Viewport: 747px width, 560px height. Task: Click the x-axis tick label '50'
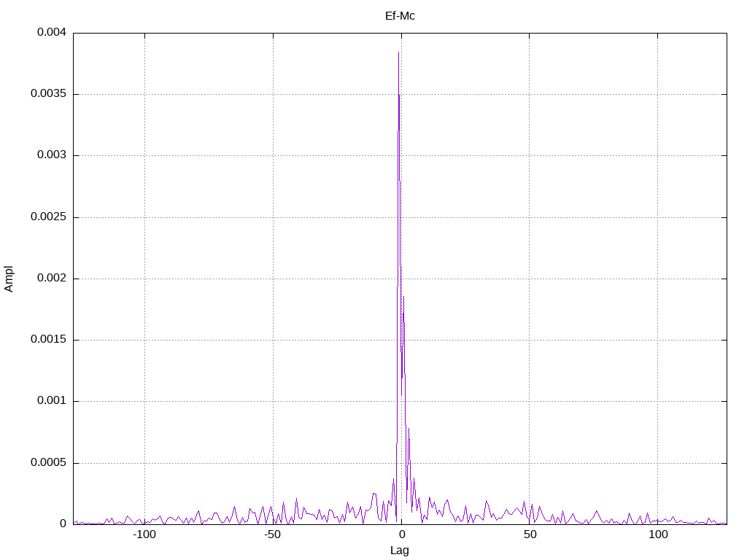click(530, 534)
